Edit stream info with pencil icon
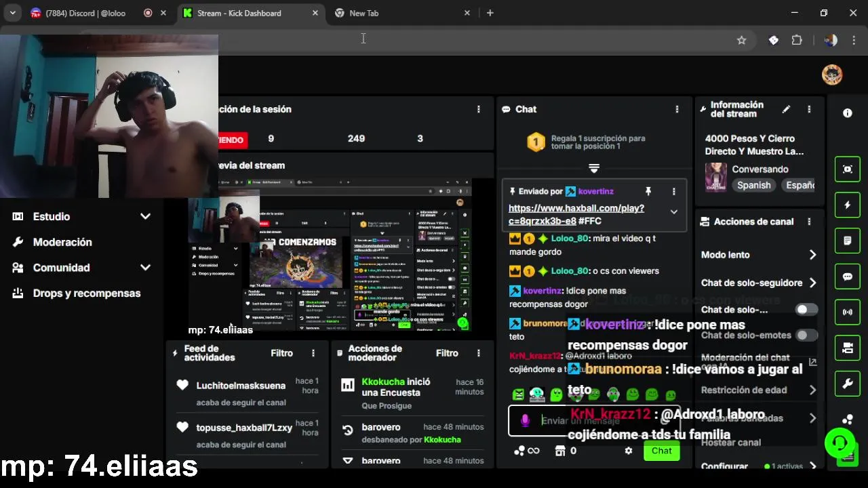868x488 pixels. (x=786, y=109)
